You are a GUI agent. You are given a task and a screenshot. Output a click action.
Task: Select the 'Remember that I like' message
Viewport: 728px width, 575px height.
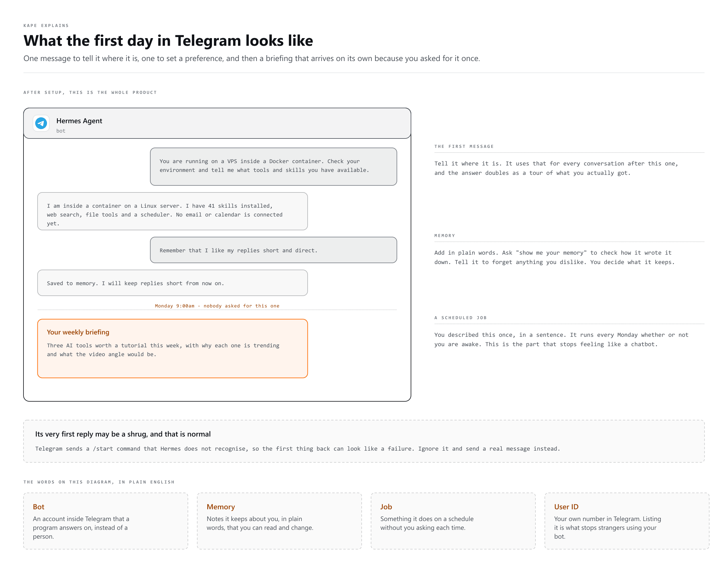tap(273, 250)
